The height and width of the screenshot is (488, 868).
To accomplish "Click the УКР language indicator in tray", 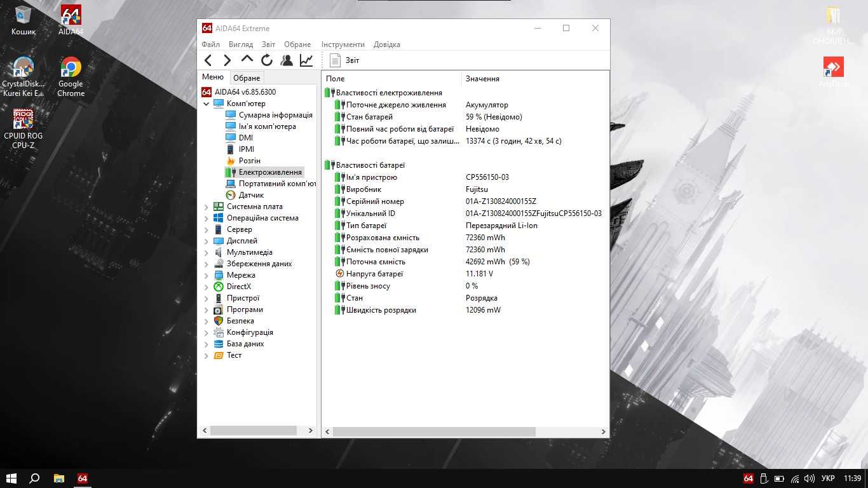I will (x=828, y=478).
